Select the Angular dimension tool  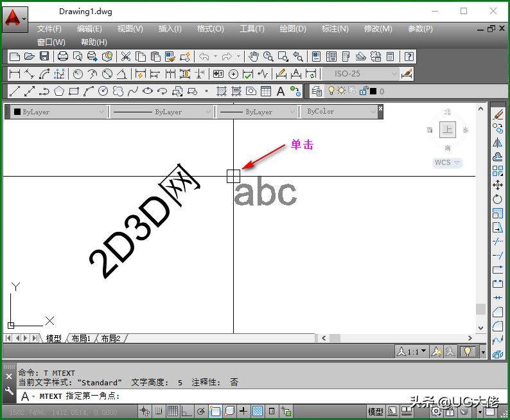click(x=122, y=74)
